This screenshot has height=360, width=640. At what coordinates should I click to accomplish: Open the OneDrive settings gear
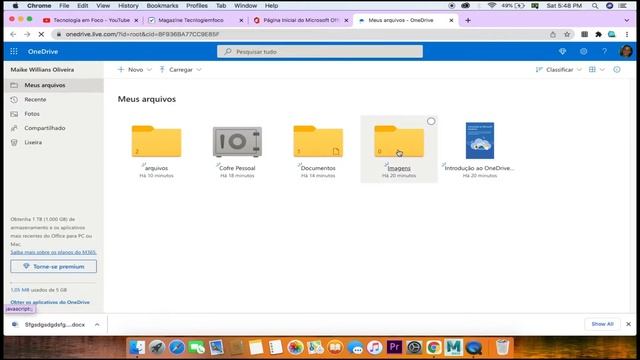click(x=584, y=51)
